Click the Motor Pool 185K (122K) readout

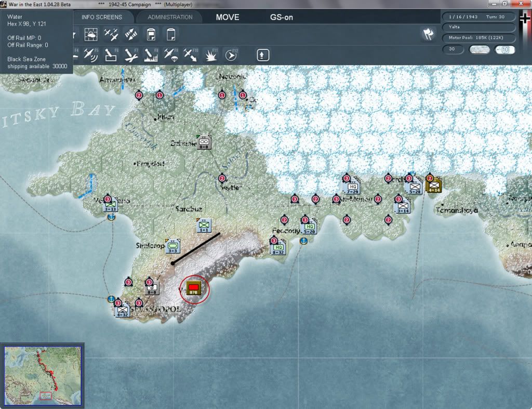click(x=478, y=37)
